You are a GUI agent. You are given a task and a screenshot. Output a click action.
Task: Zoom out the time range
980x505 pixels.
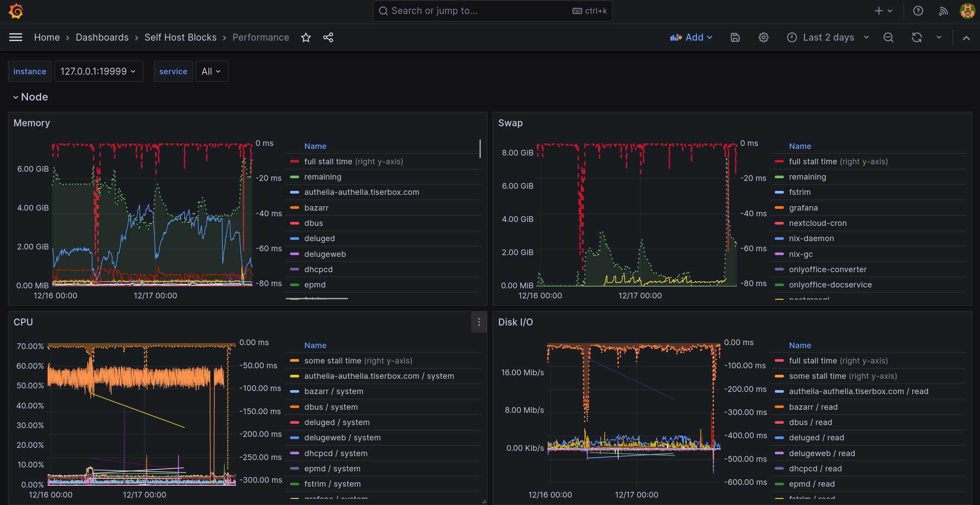point(888,37)
